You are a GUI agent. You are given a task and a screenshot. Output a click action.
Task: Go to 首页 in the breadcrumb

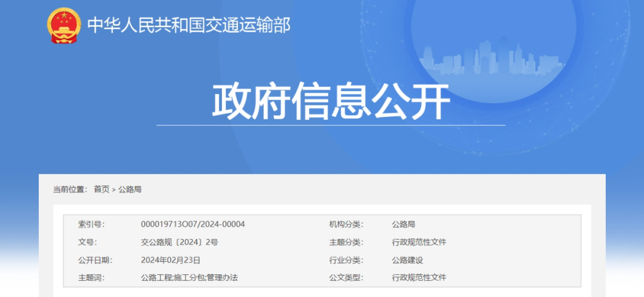pos(101,190)
